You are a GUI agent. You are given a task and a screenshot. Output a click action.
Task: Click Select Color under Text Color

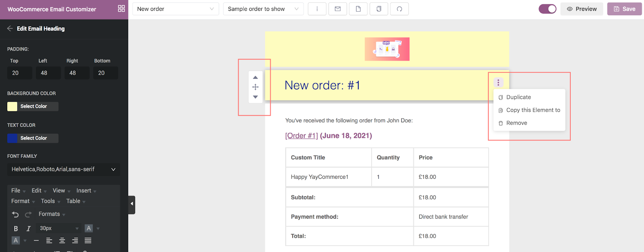(x=33, y=138)
